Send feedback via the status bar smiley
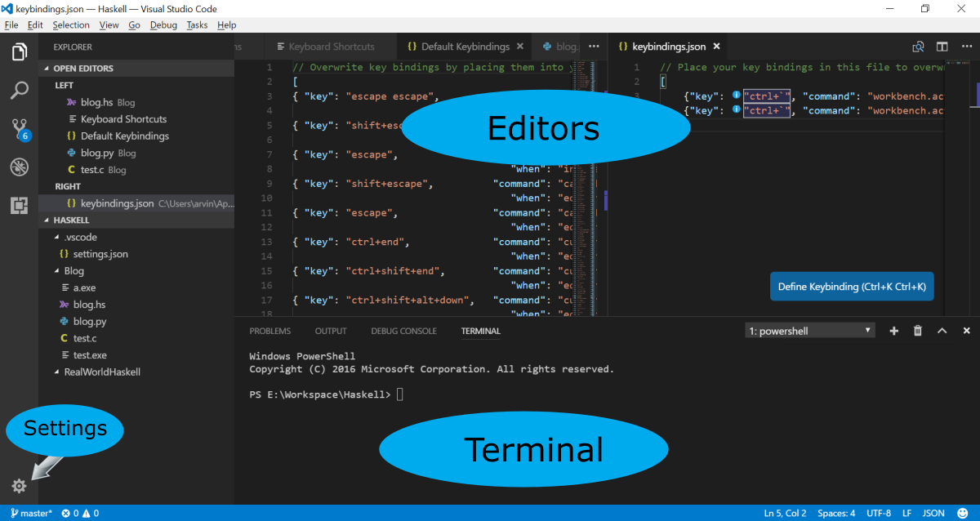Screen dimensions: 980x521 [964, 513]
